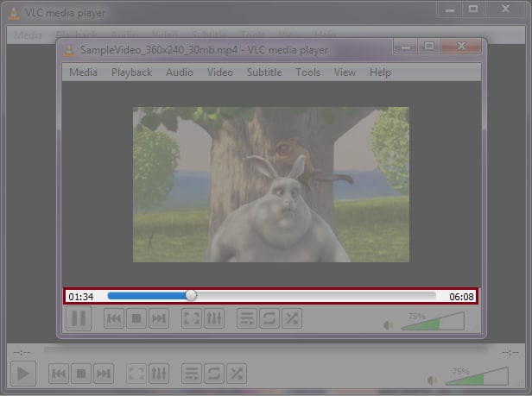
Task: Open Help menu in SampleVideo window
Action: (x=380, y=72)
